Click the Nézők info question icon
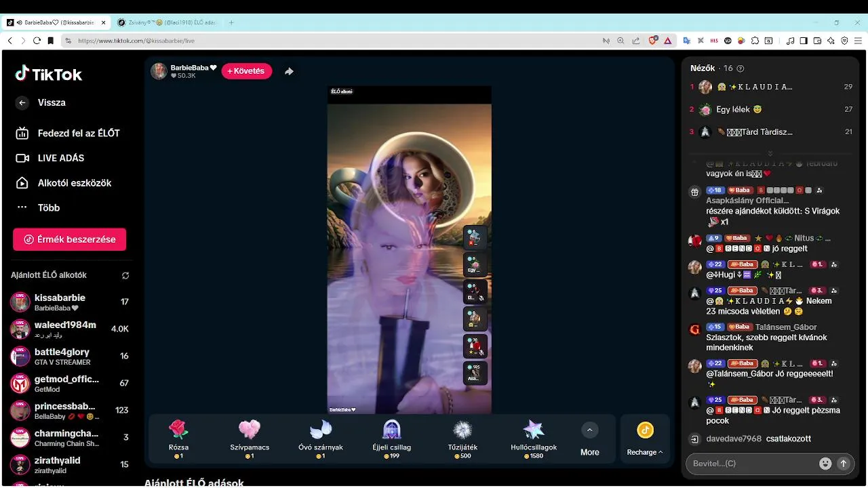 click(x=741, y=68)
